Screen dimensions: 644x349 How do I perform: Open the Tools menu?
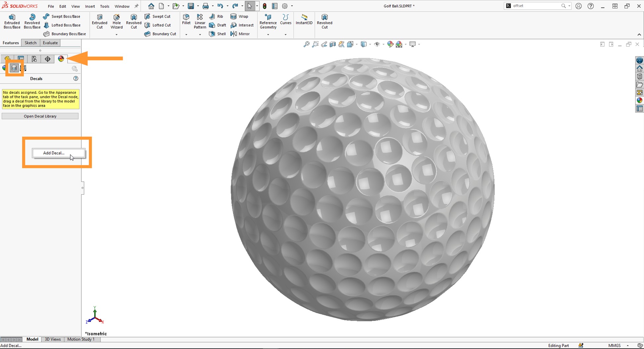pyautogui.click(x=105, y=6)
